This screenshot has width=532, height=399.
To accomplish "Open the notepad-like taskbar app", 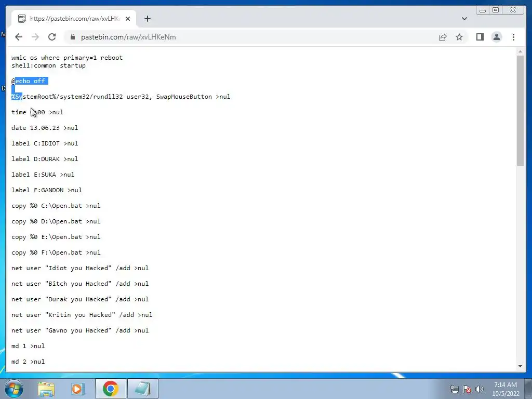I will pyautogui.click(x=142, y=389).
